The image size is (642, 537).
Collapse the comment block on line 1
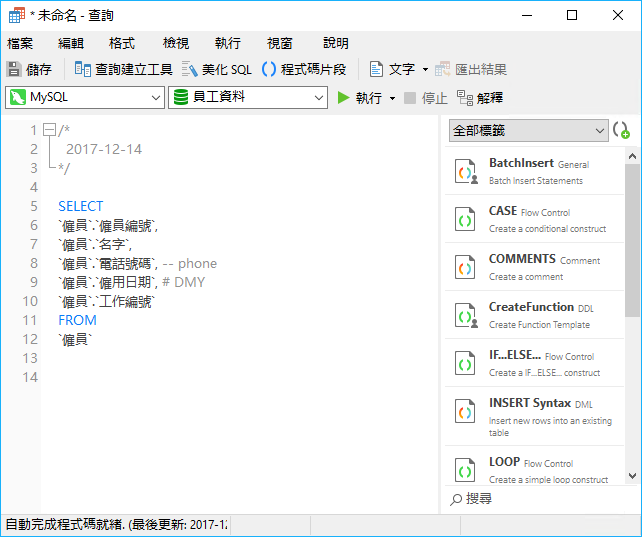tap(48, 130)
